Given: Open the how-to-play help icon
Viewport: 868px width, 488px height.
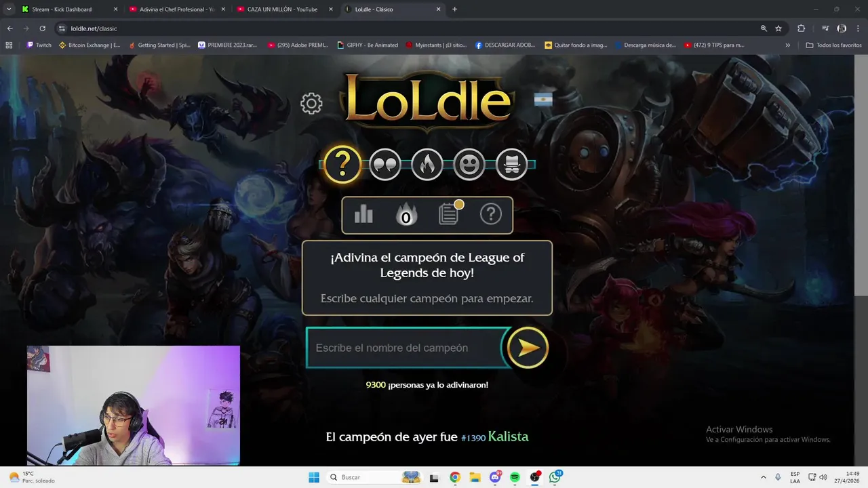Looking at the screenshot, I should (x=490, y=215).
